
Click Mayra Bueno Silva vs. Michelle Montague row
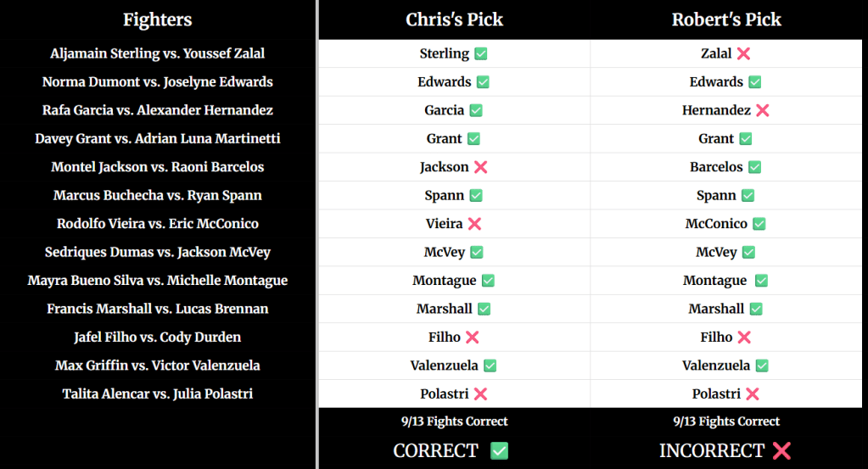pos(158,280)
